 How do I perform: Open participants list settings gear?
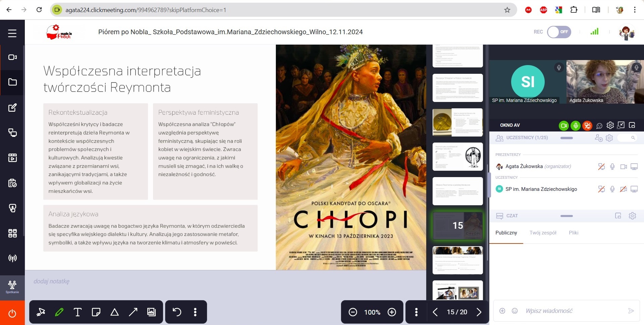pyautogui.click(x=609, y=138)
